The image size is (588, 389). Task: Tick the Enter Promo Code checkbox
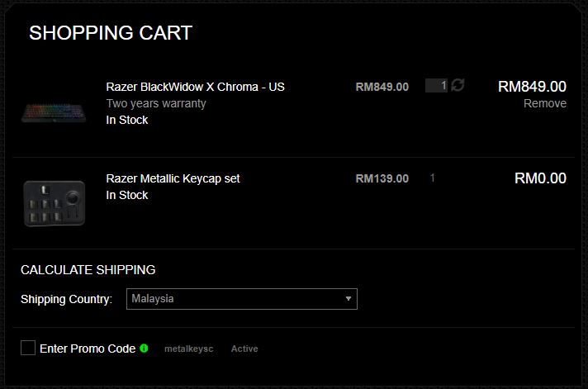28,348
